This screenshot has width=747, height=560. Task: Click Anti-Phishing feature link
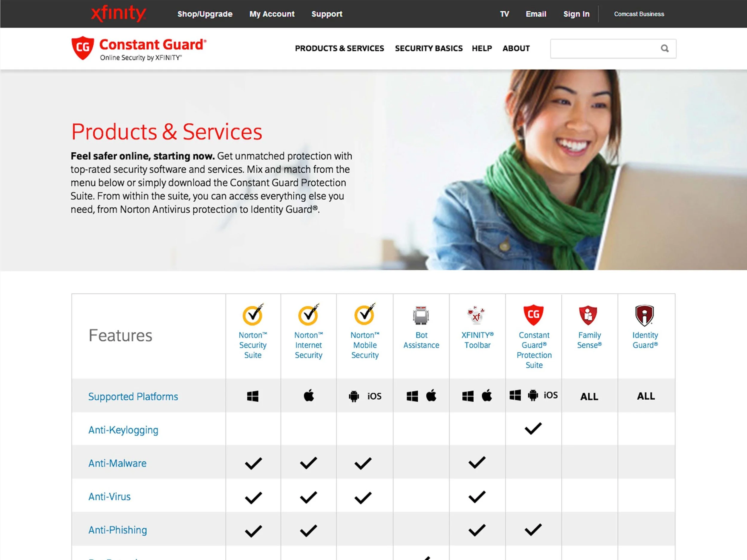pos(117,530)
